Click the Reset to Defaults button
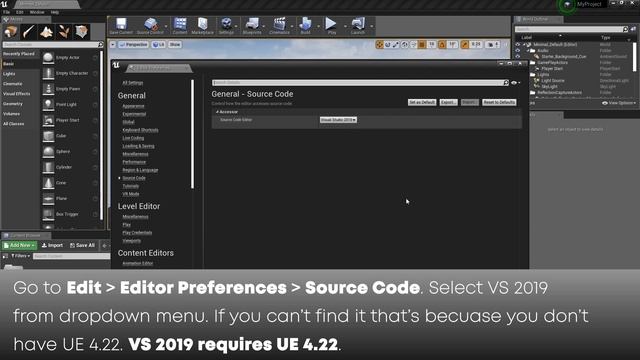This screenshot has width=640, height=360. [x=499, y=102]
